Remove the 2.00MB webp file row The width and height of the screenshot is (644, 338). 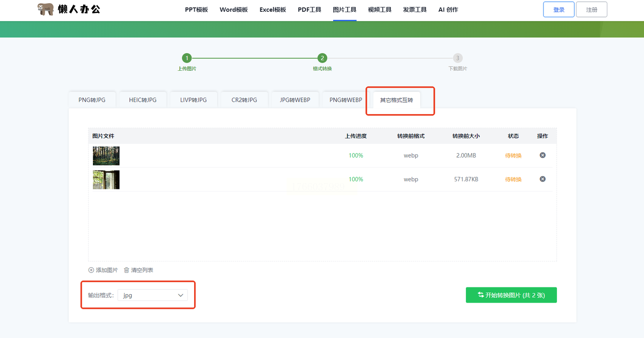(542, 155)
